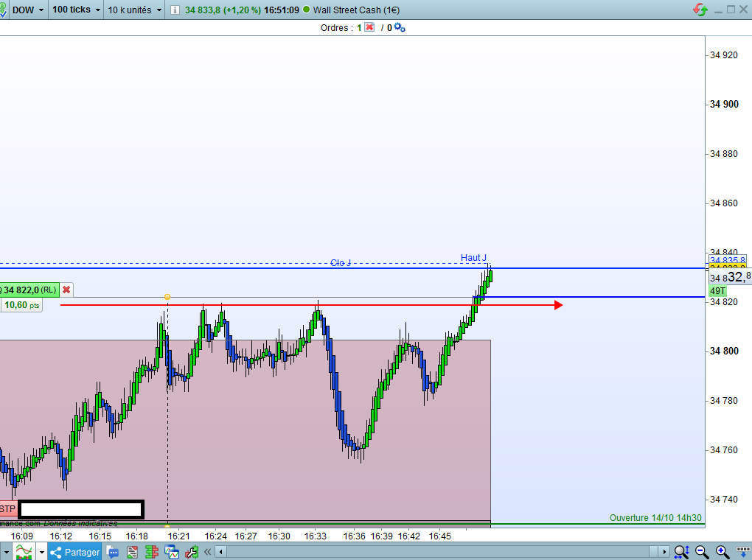Image resolution: width=752 pixels, height=560 pixels.
Task: Open the comments chat bubble icon
Action: click(x=112, y=552)
